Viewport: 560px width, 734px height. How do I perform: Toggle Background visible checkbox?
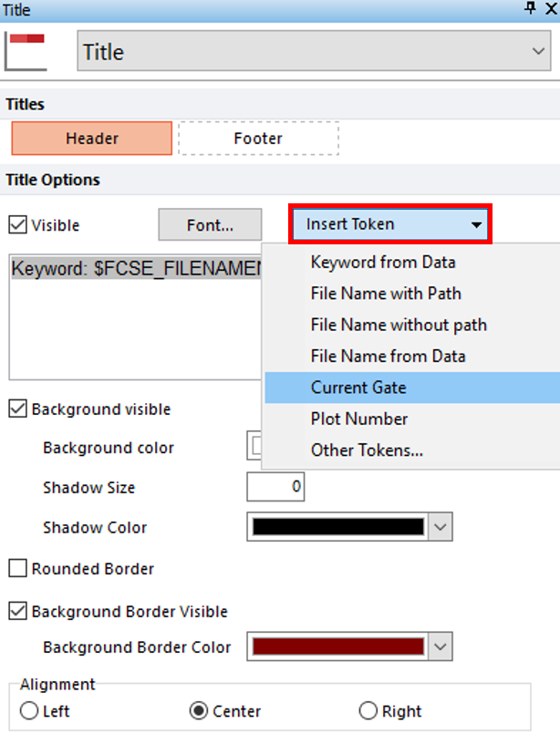pyautogui.click(x=18, y=408)
